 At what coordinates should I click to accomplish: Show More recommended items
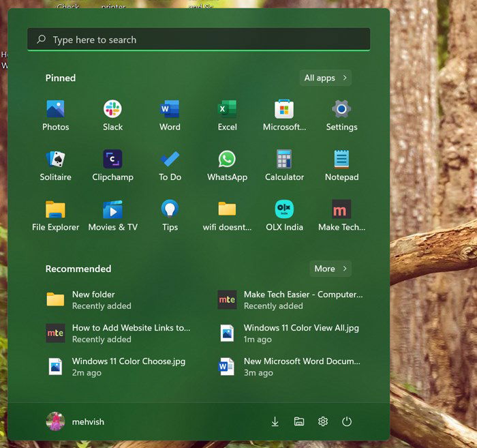330,269
